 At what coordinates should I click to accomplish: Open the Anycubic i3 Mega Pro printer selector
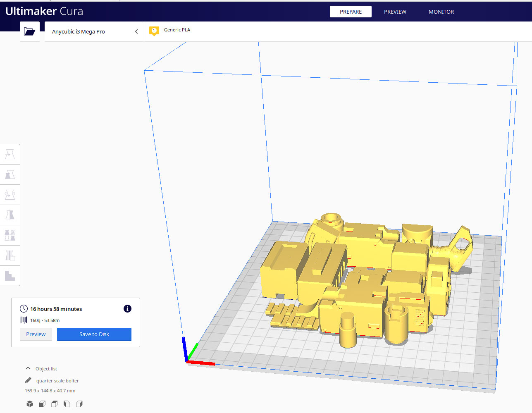tap(94, 31)
